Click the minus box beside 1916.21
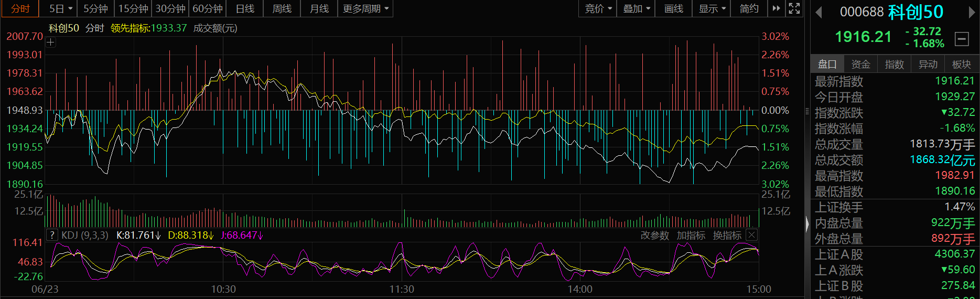 [962, 38]
